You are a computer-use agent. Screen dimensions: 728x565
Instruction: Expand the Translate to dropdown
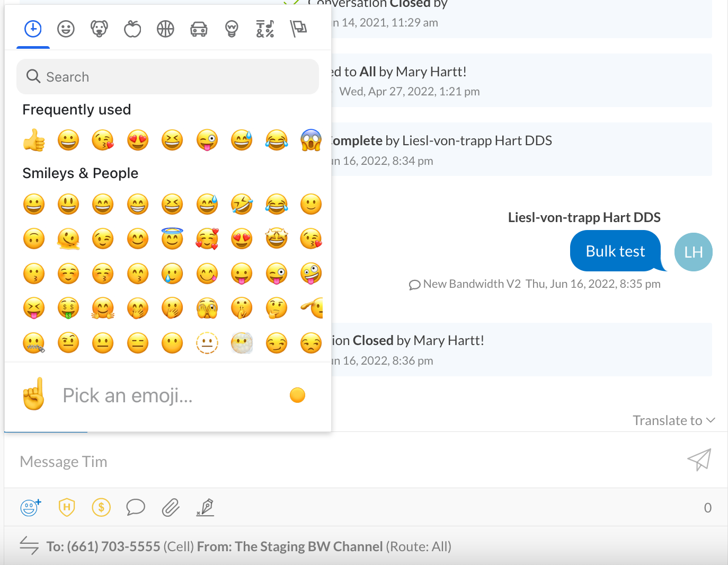674,420
